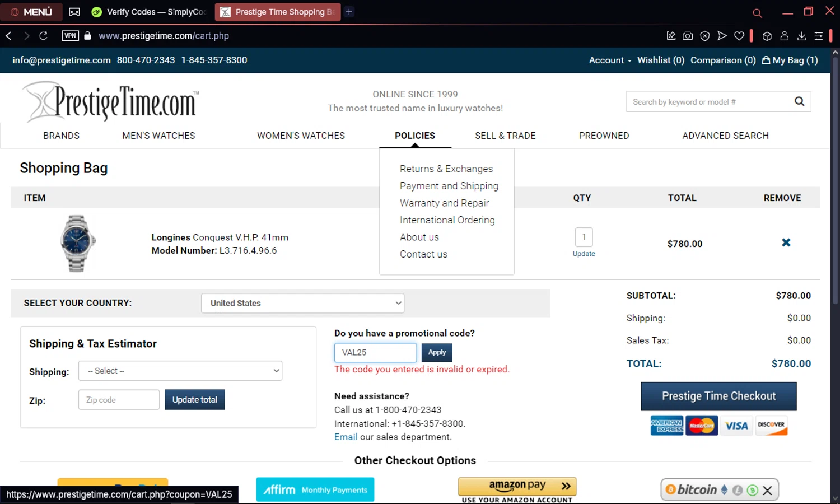
Task: Open Opera easy setup sliders icon
Action: tap(819, 36)
